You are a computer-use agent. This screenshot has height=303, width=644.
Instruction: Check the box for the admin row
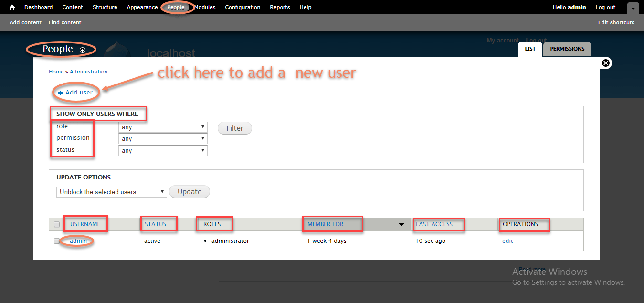57,241
